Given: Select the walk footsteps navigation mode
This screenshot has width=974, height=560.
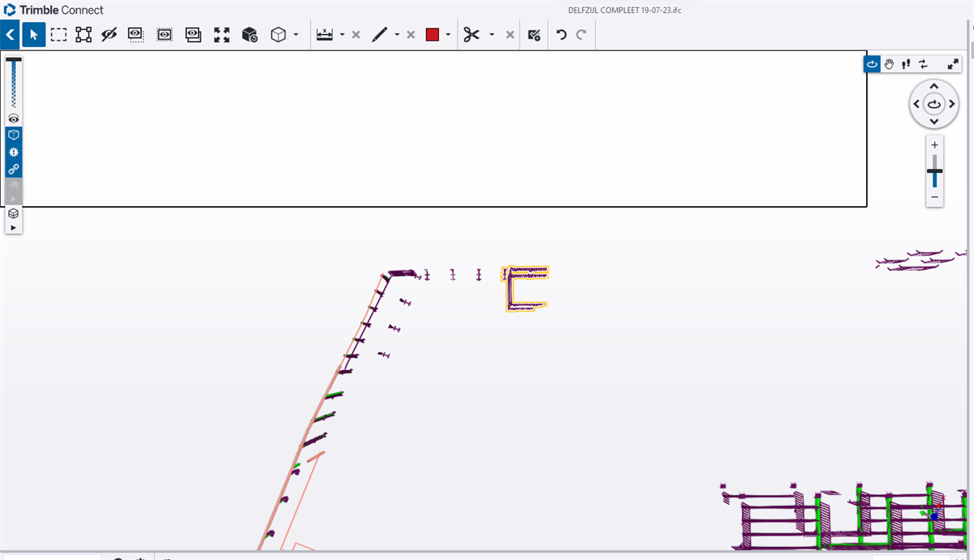Looking at the screenshot, I should tap(907, 64).
